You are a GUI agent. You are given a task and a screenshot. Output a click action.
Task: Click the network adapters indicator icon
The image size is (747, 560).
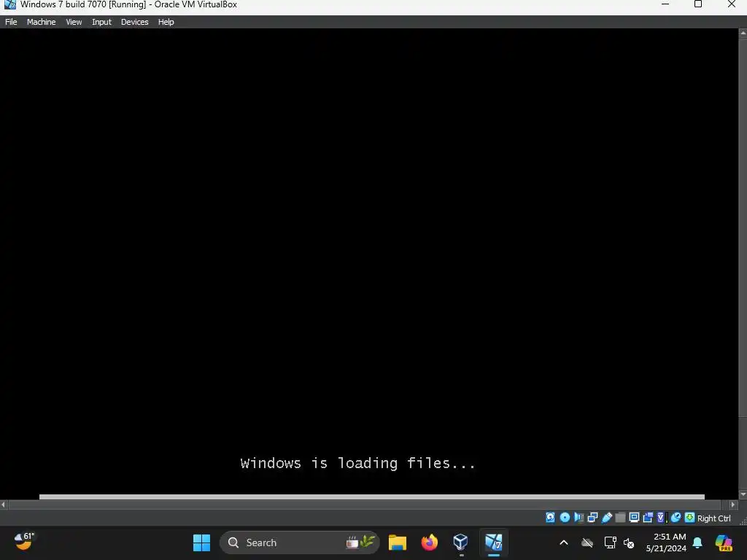pos(592,518)
